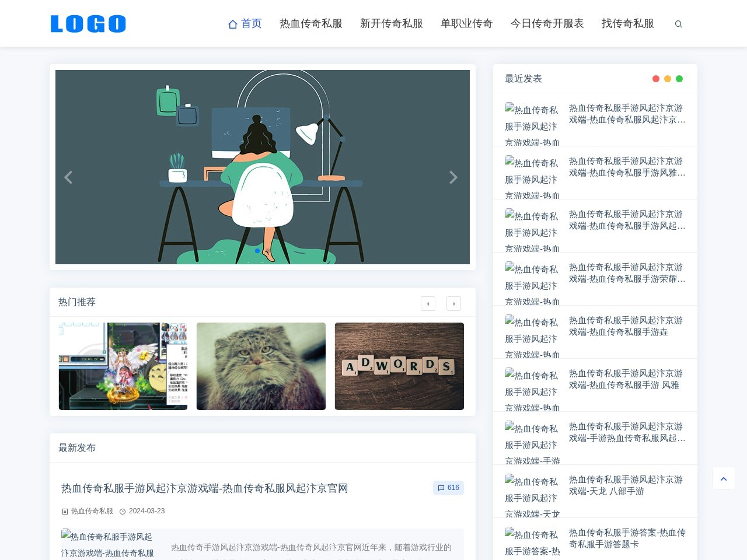Click the calendar icon before 2024-03-23
Viewport: 747px width, 560px height.
[123, 511]
